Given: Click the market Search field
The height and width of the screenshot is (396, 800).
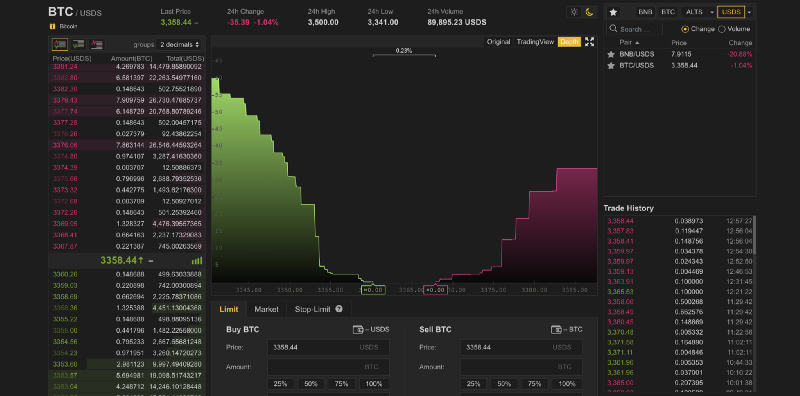Looking at the screenshot, I should [x=634, y=29].
